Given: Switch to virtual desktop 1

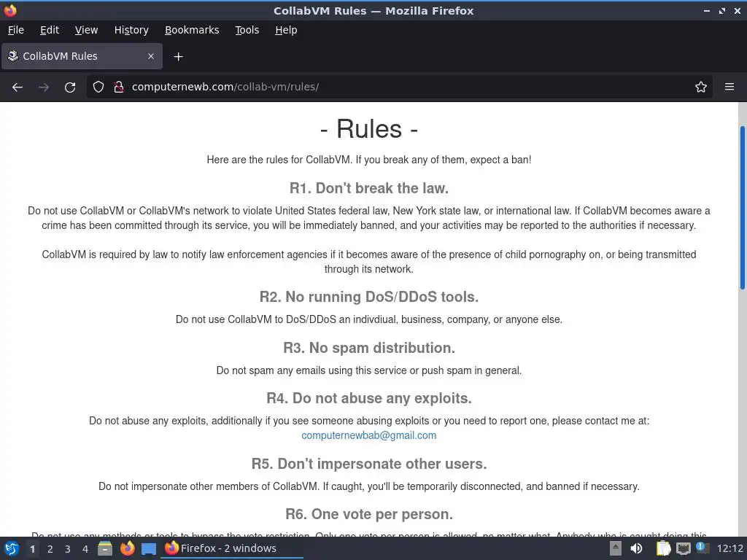Looking at the screenshot, I should 32,549.
